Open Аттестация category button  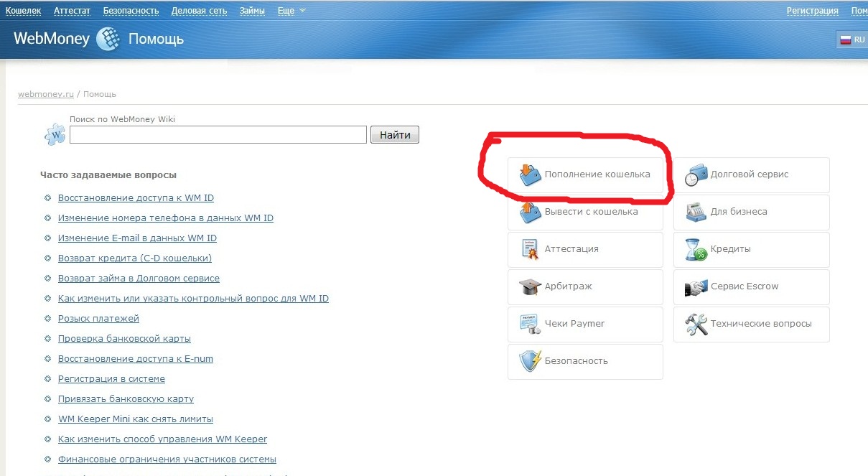585,249
